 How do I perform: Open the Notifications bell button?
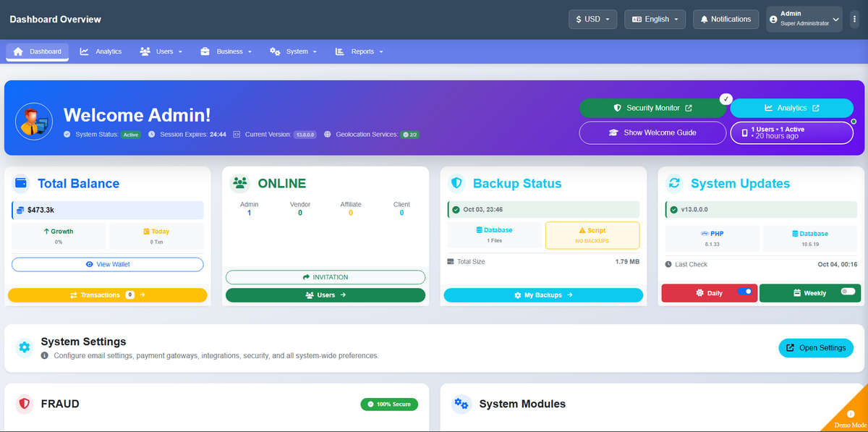pos(726,19)
